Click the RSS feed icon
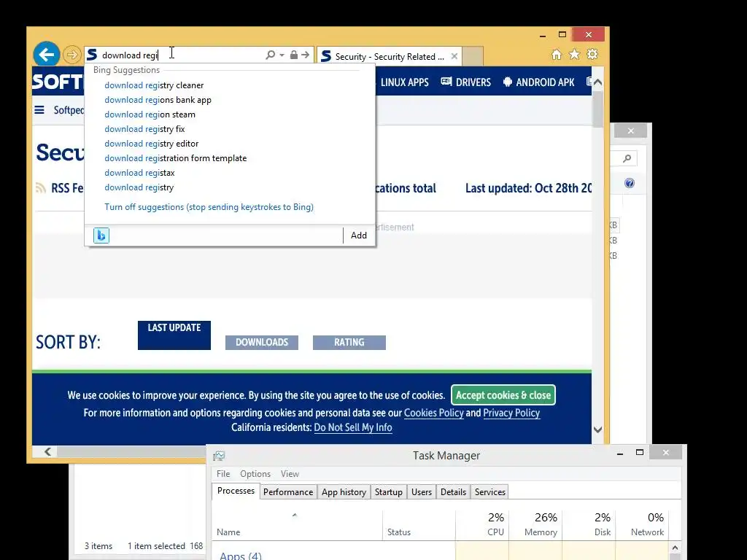This screenshot has width=747, height=560. tap(41, 188)
